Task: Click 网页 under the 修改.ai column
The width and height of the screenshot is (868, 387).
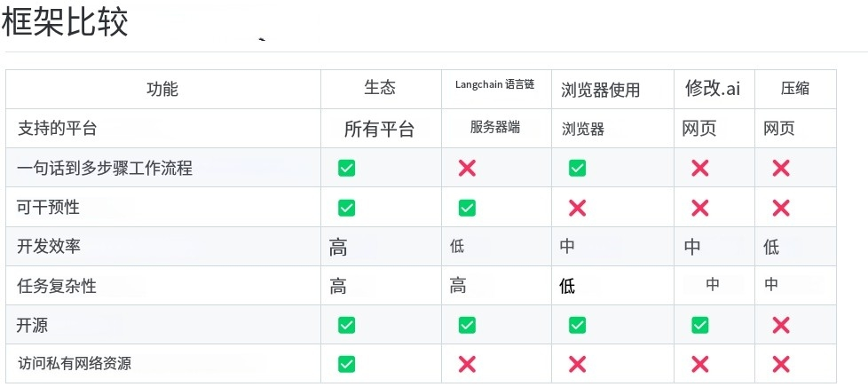Action: pos(699,129)
